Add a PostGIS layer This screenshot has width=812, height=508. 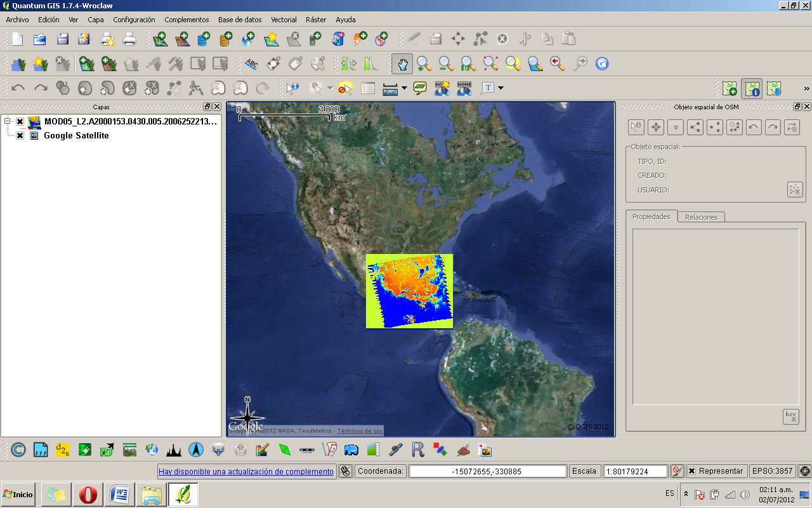pos(204,39)
